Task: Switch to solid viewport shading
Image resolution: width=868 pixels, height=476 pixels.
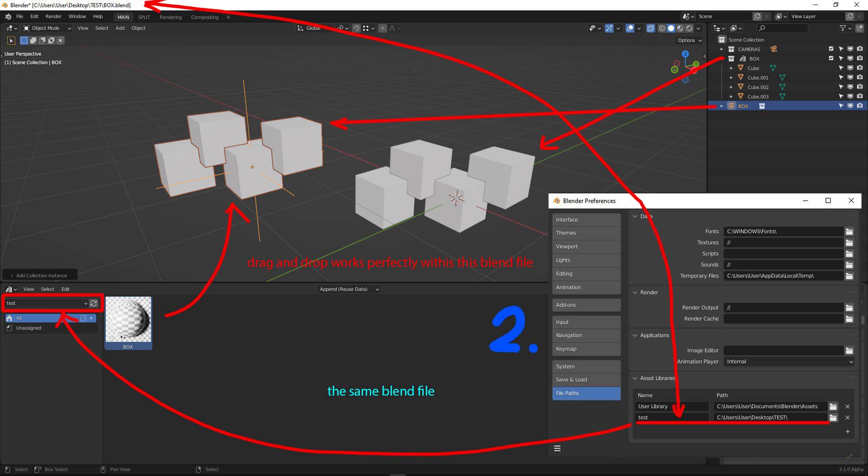Action: tap(671, 28)
